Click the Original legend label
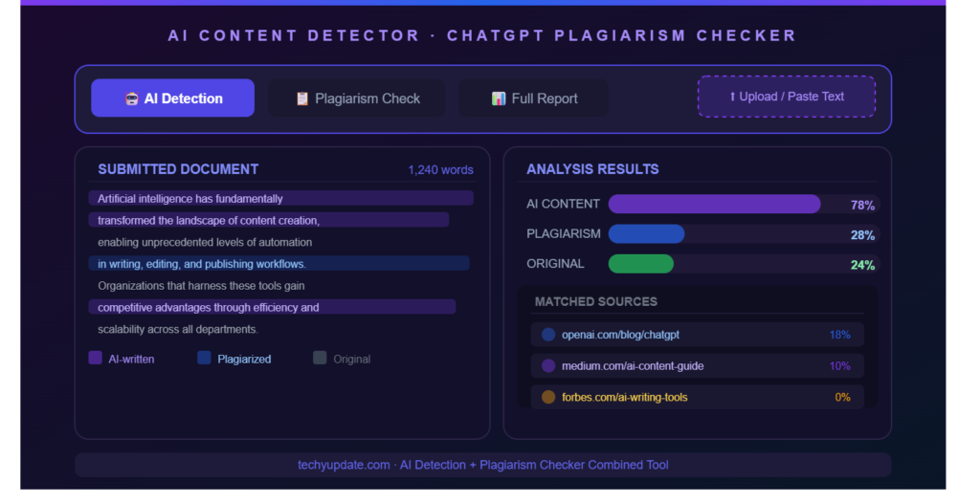 point(352,360)
